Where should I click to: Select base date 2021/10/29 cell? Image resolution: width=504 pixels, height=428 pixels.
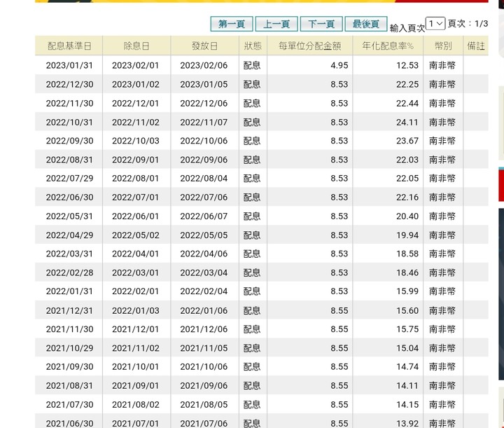point(69,348)
